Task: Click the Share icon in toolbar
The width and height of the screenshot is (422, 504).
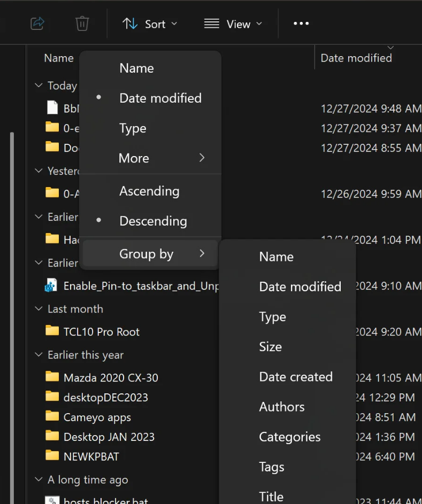Action: (x=37, y=24)
